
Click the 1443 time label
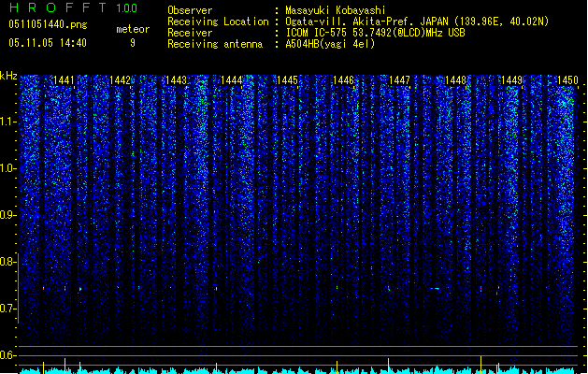(x=176, y=80)
